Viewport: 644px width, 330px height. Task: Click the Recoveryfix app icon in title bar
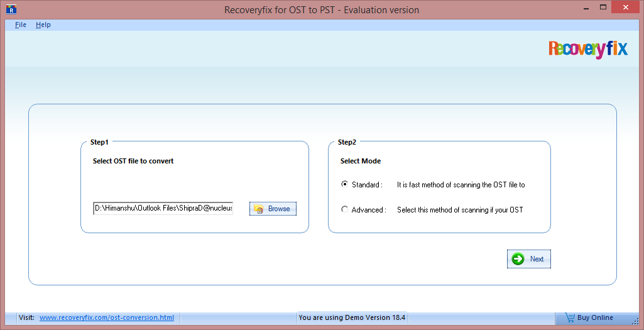[11, 9]
